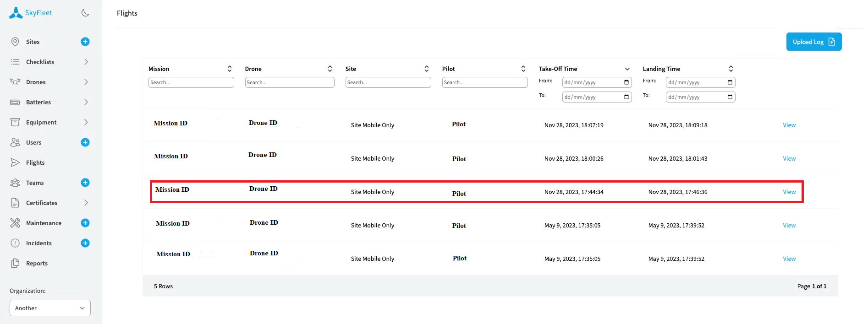Expand the Batteries submenu chevron
The width and height of the screenshot is (868, 324).
[x=86, y=102]
